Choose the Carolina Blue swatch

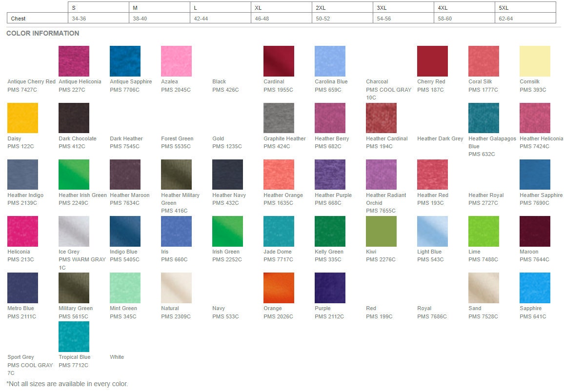pos(330,61)
